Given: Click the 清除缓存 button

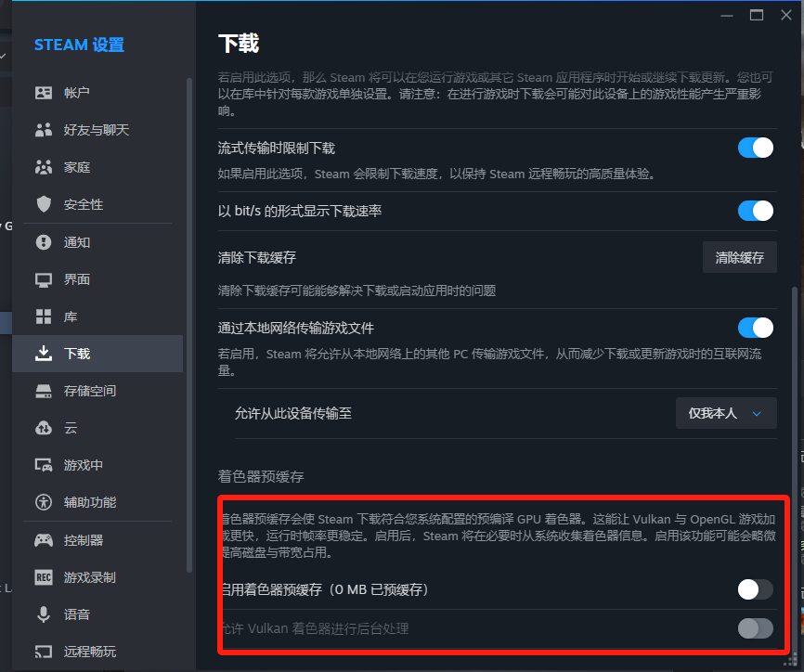Looking at the screenshot, I should [x=739, y=257].
